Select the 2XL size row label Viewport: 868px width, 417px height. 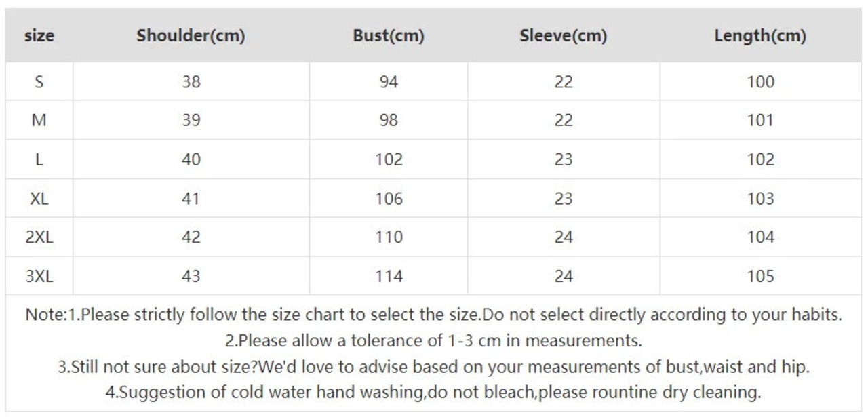(39, 237)
